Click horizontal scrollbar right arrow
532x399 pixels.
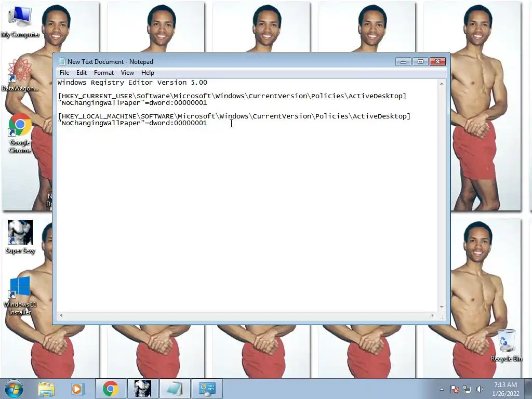point(432,315)
